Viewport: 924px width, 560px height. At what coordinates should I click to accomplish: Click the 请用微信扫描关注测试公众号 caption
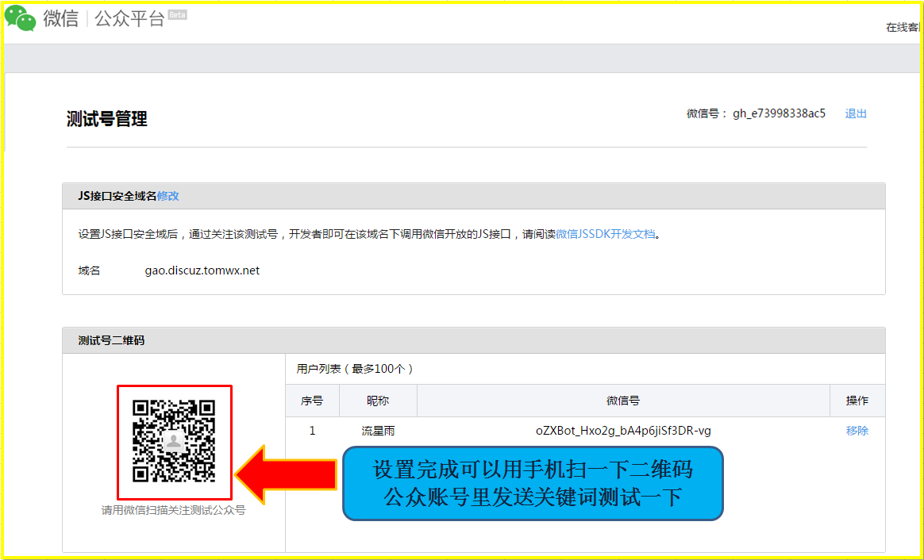tap(173, 510)
